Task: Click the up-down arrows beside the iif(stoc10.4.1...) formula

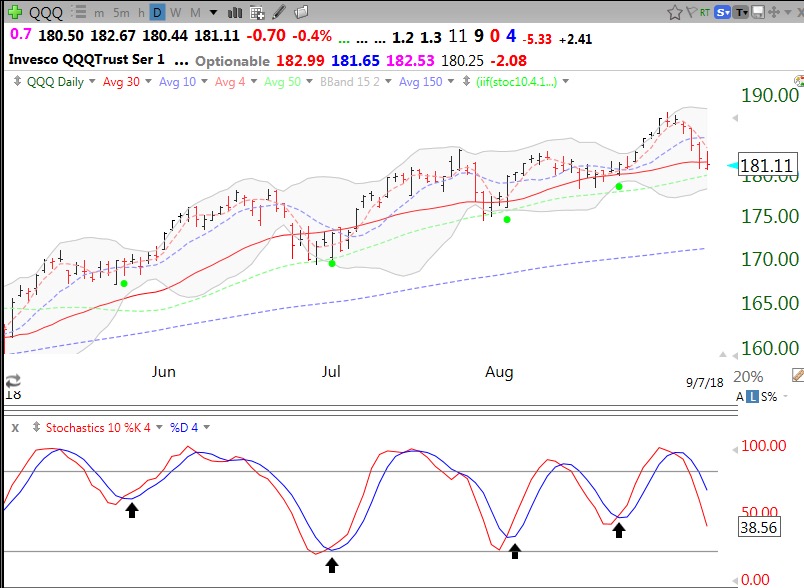Action: point(466,81)
